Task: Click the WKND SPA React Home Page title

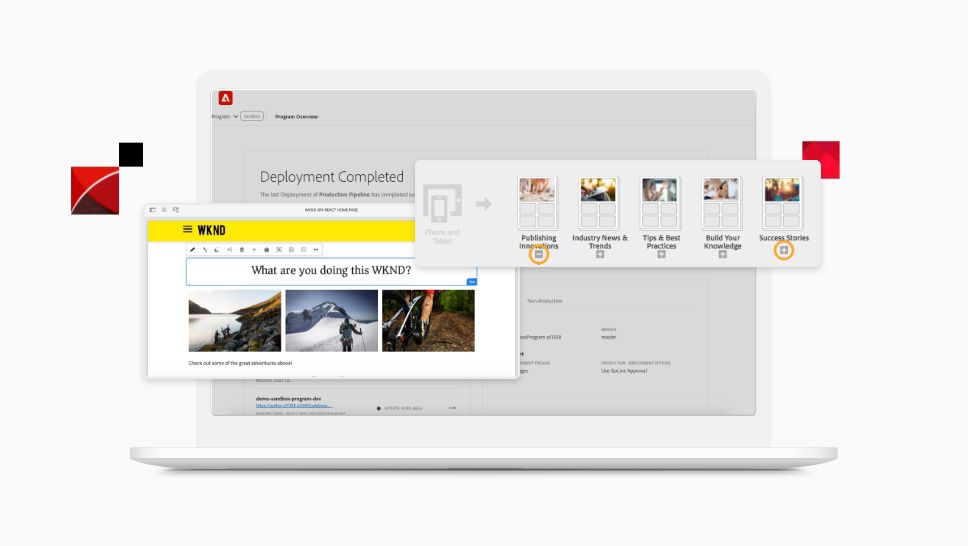Action: (x=331, y=210)
